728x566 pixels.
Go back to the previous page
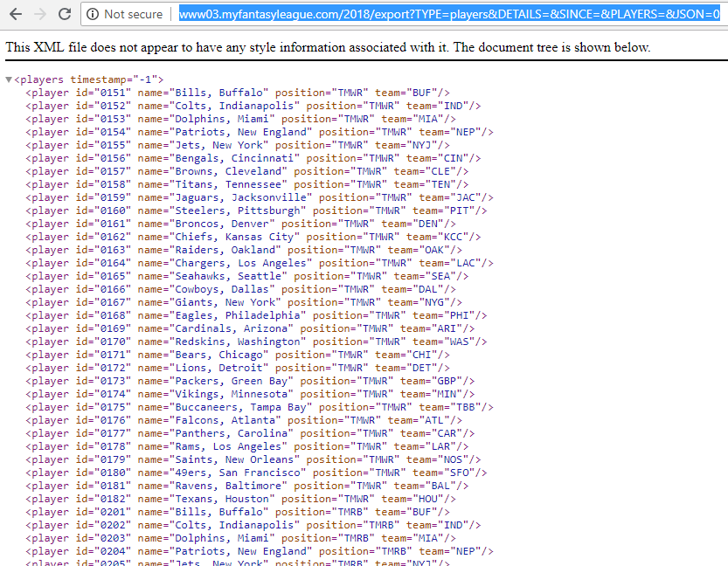click(x=16, y=14)
